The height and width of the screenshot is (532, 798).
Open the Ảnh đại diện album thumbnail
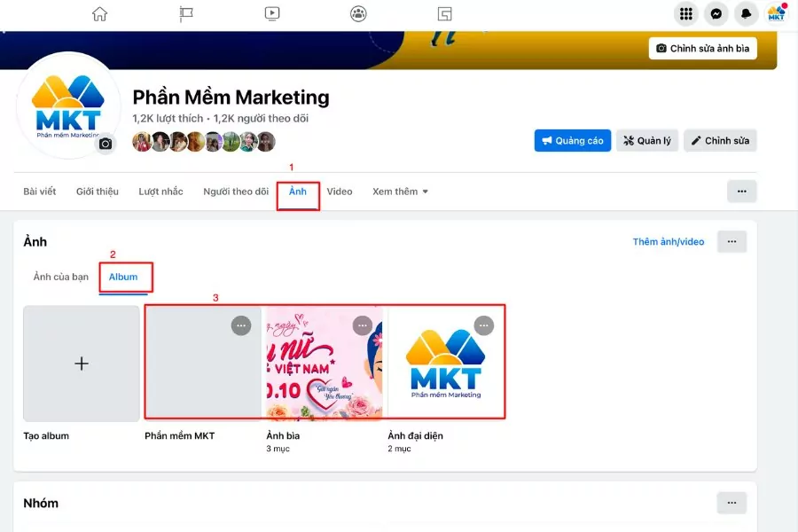(x=446, y=364)
